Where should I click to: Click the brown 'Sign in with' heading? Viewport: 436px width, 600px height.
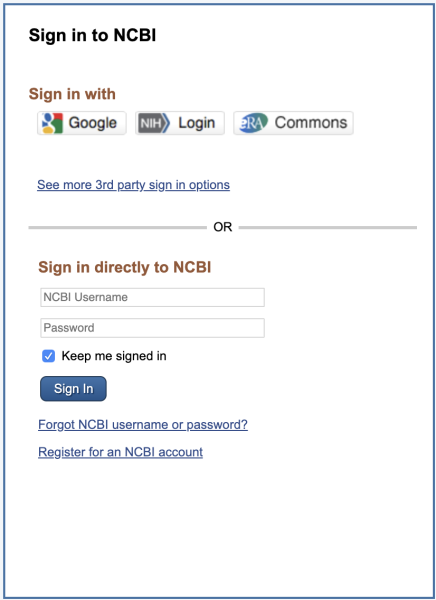(x=72, y=94)
